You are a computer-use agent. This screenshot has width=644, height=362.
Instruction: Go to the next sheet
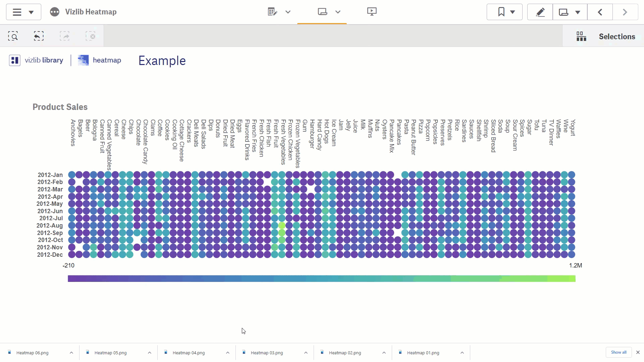pyautogui.click(x=625, y=12)
